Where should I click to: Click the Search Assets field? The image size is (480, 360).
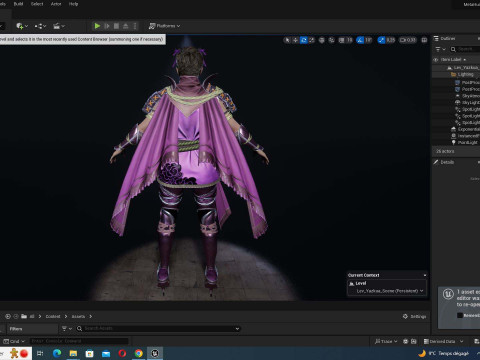[158, 329]
